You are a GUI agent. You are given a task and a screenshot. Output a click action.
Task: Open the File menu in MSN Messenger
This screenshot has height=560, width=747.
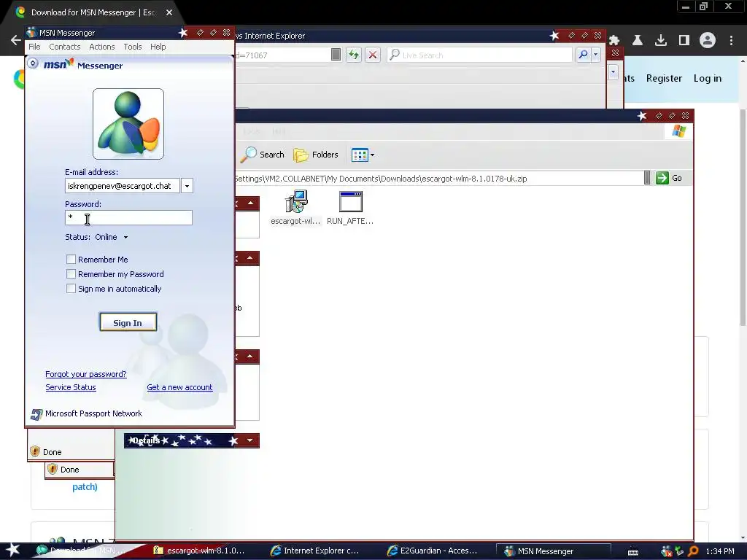coord(34,47)
